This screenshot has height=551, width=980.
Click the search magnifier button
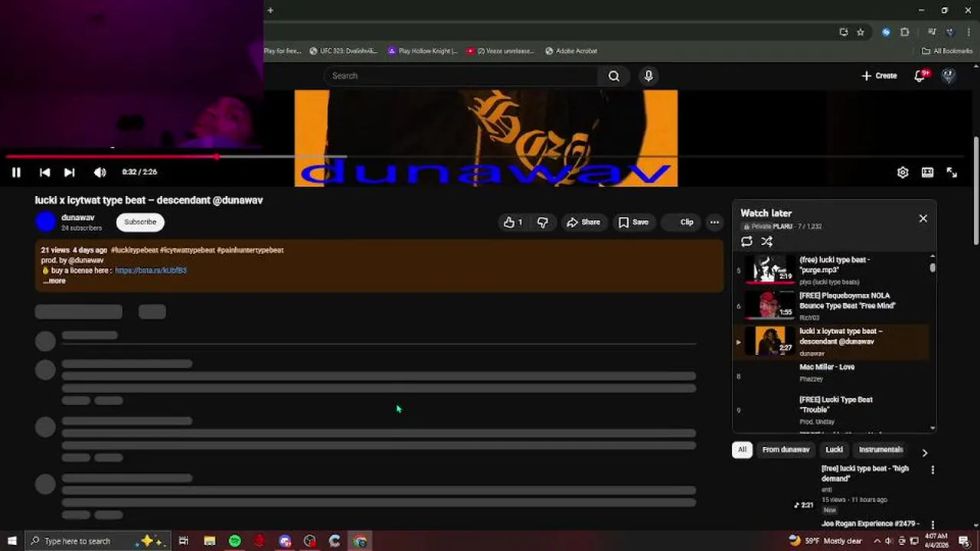point(614,76)
